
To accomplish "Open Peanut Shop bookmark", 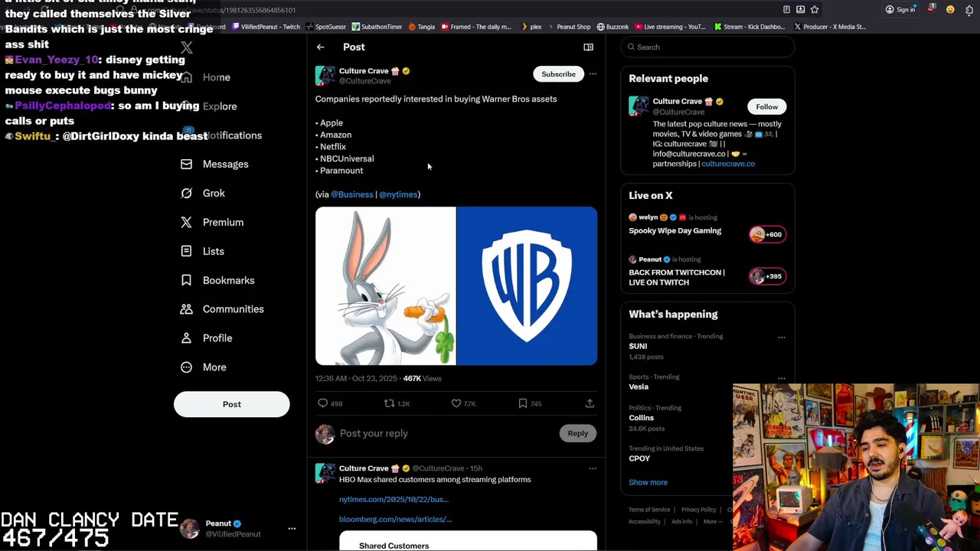I will [568, 27].
